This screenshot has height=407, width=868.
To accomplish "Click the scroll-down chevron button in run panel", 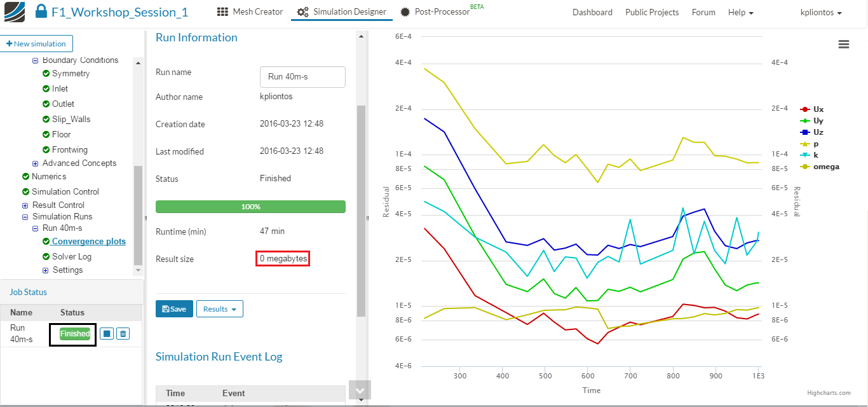I will [x=360, y=390].
